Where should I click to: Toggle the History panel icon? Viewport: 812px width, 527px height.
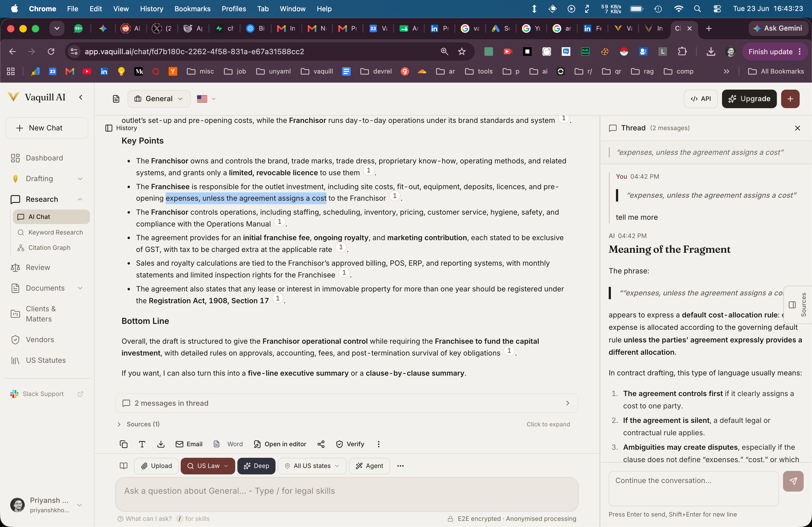click(109, 128)
